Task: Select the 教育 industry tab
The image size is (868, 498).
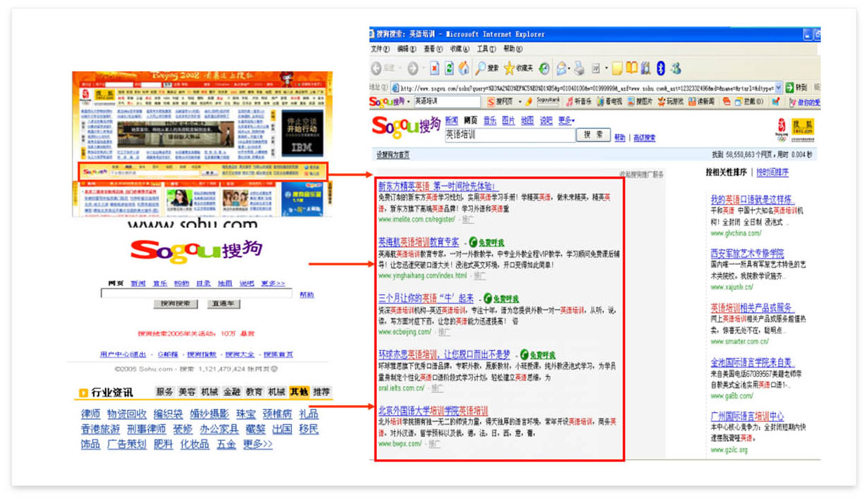Action: [254, 392]
